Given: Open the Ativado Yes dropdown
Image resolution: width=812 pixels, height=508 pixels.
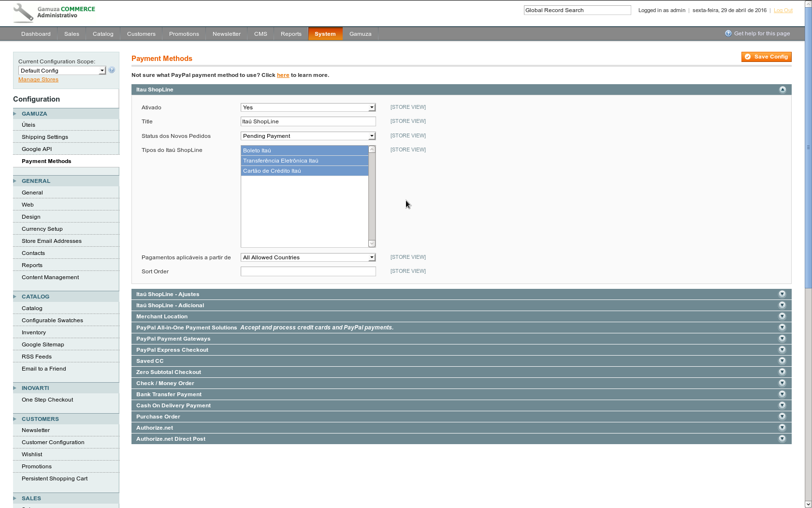Looking at the screenshot, I should coord(308,107).
